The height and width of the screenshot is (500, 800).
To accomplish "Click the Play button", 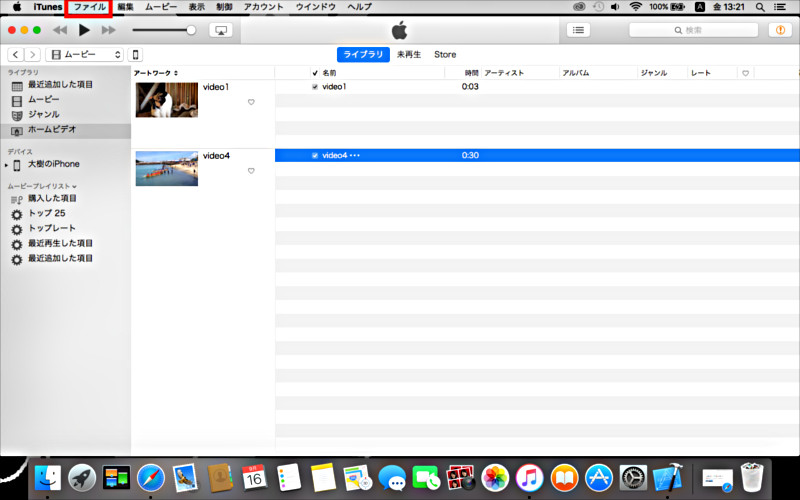I will click(x=84, y=30).
